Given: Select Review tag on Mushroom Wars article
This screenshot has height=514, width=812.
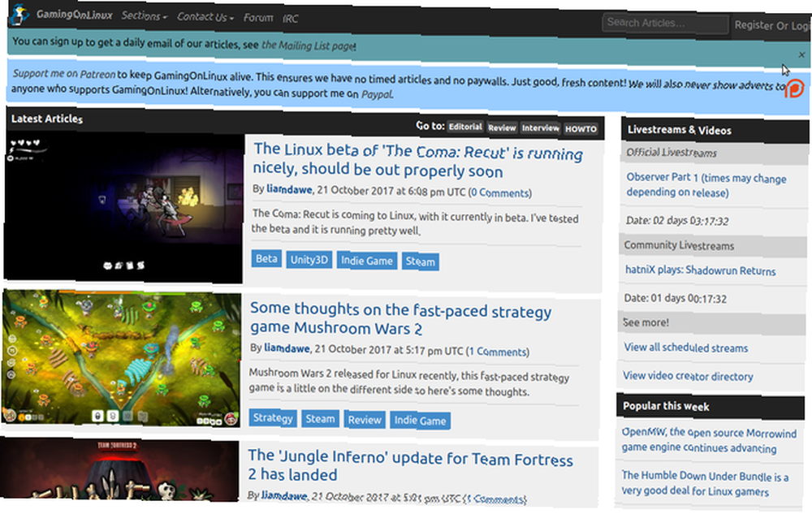Looking at the screenshot, I should click(365, 419).
